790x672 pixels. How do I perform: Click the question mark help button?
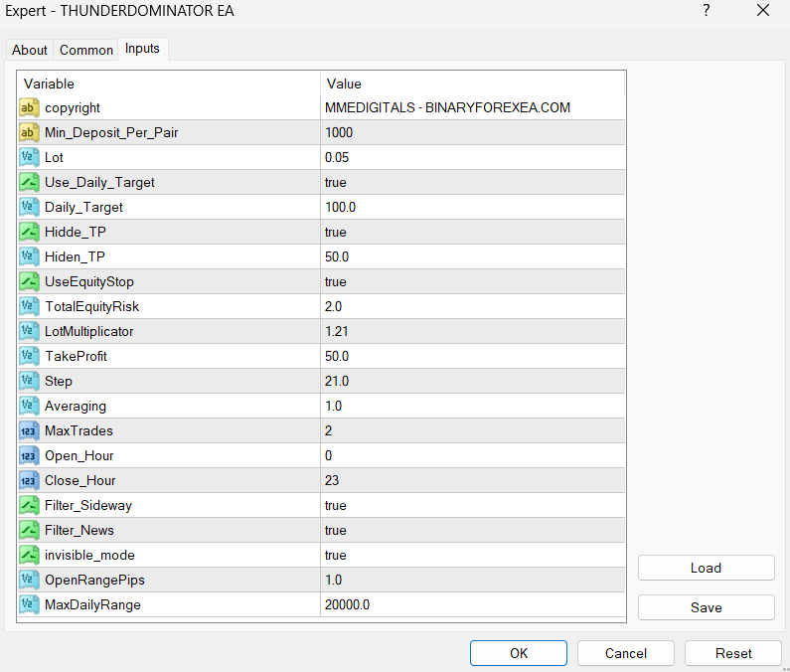pyautogui.click(x=706, y=11)
